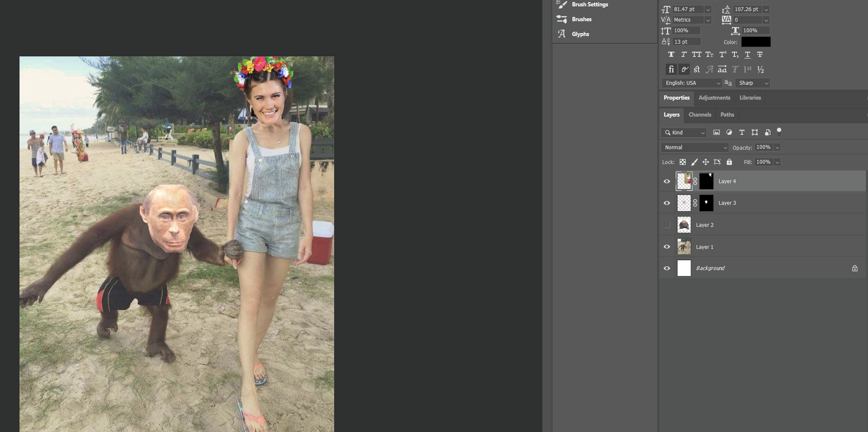Viewport: 868px width, 432px height.
Task: Expand the Sharp anti-aliasing dropdown
Action: click(753, 83)
